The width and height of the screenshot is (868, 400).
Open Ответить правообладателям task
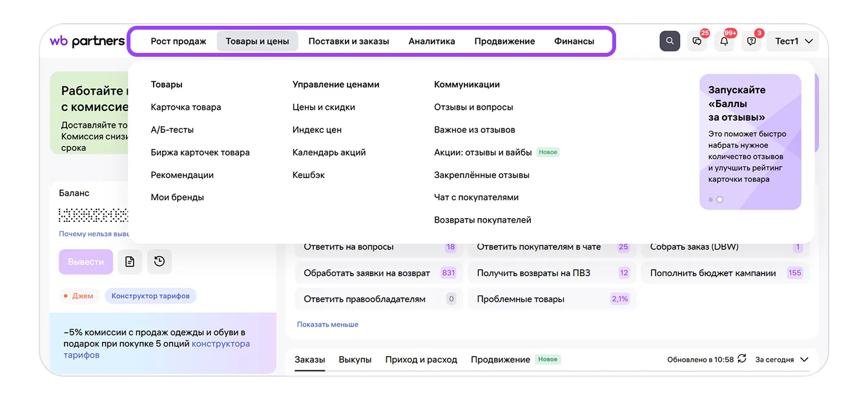[378, 299]
